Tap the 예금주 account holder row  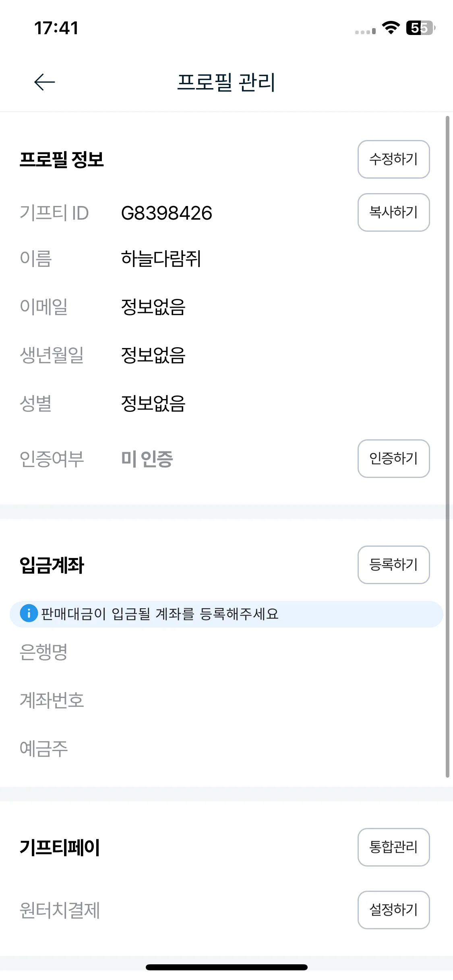click(226, 749)
